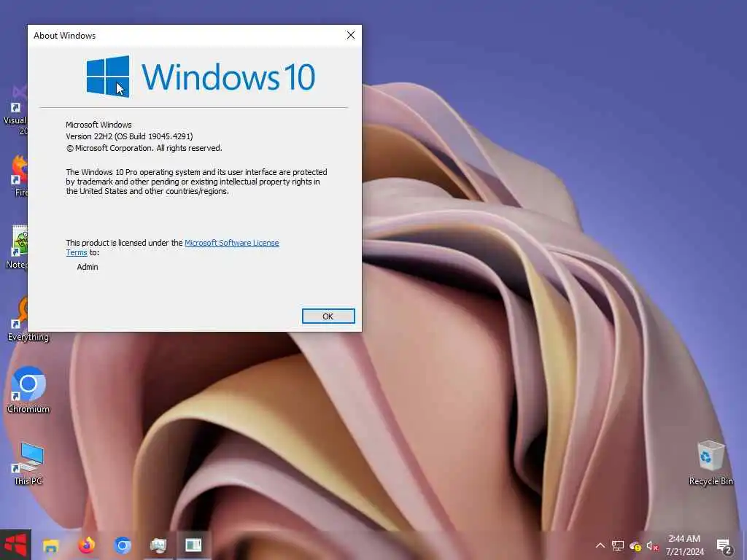The image size is (747, 560).
Task: Close the About Windows dialog
Action: pyautogui.click(x=351, y=35)
